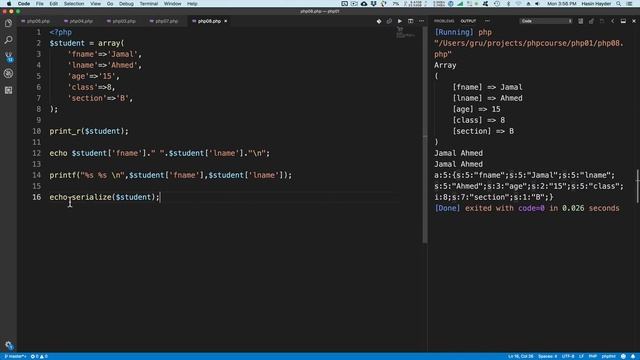
Task: Click the clock Mon 3:56 PM in menu bar
Action: click(562, 4)
